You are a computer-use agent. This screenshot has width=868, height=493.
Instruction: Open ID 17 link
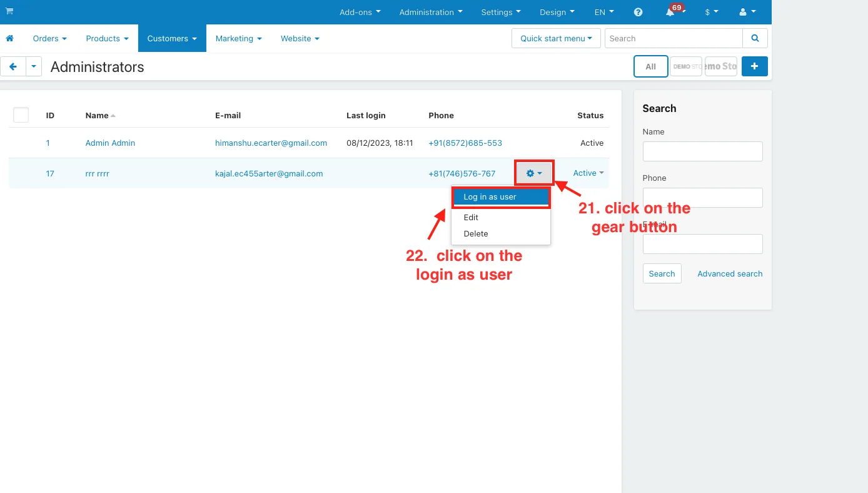[x=50, y=173]
